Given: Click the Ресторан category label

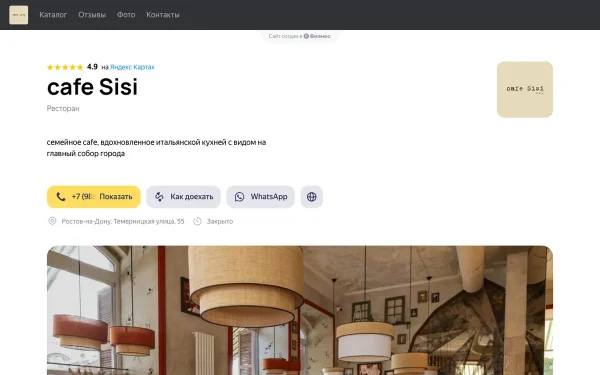Looking at the screenshot, I should pos(63,108).
